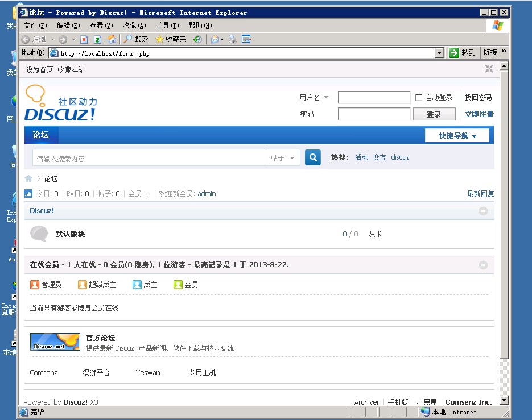Image resolution: width=532 pixels, height=420 pixels.
Task: Open Favorites star toolbar button
Action: (171, 39)
